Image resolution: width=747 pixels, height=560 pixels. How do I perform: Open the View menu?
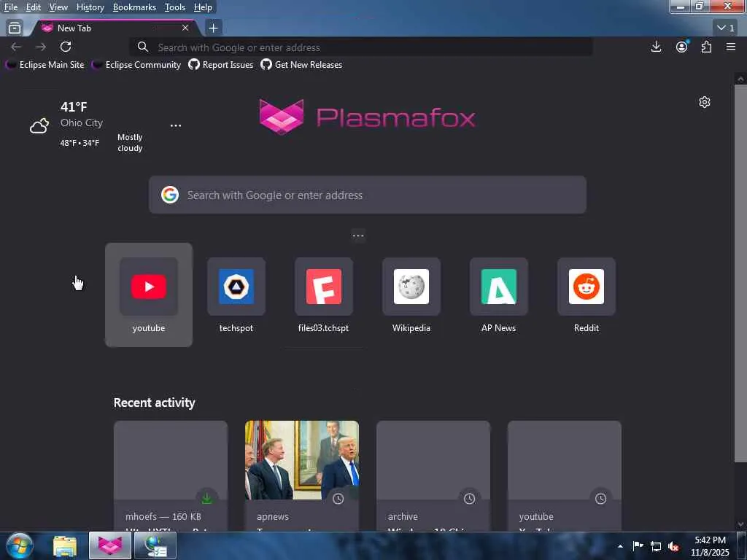coord(58,7)
